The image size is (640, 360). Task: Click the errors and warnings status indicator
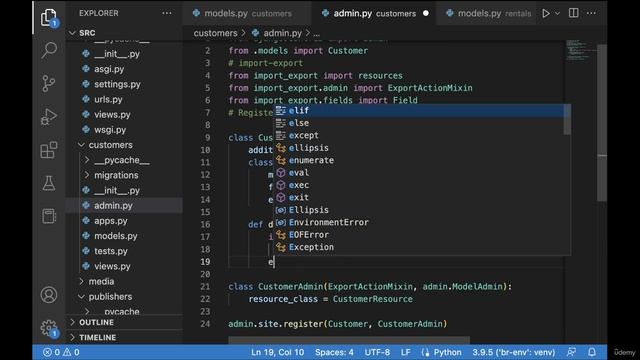(61, 352)
